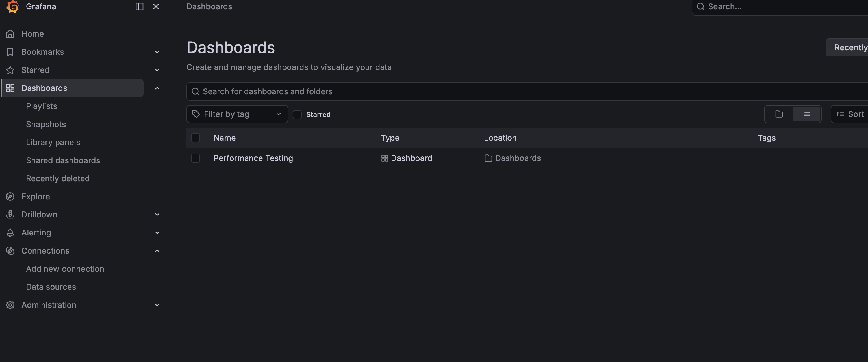Click the tag icon in Filter by tag
The image size is (868, 362).
pos(196,114)
